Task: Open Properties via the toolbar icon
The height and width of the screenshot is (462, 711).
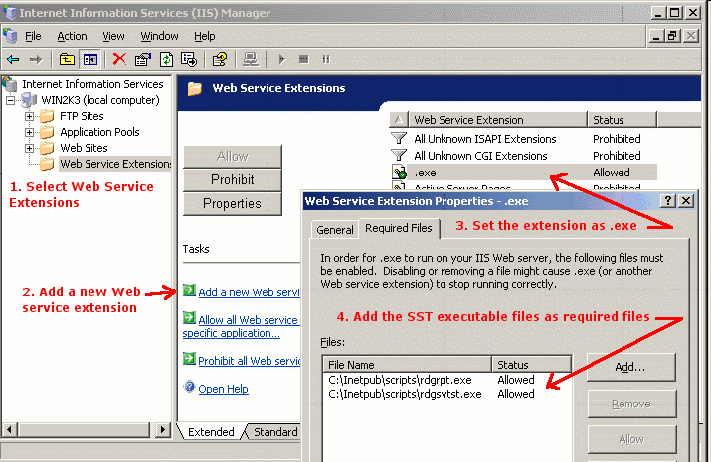Action: click(x=143, y=59)
